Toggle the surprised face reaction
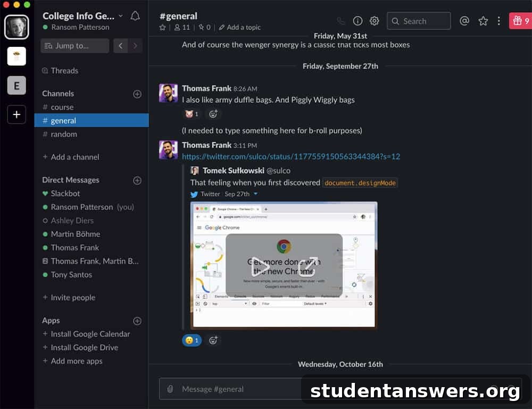Image resolution: width=532 pixels, height=409 pixels. [192, 340]
